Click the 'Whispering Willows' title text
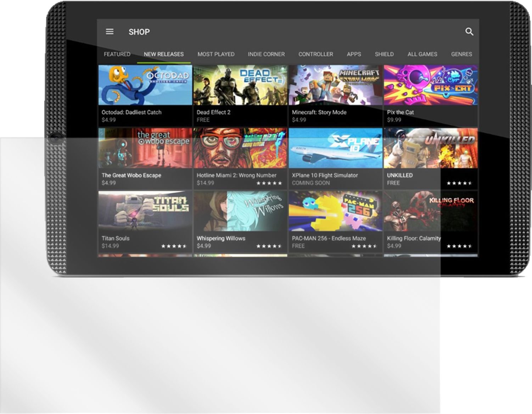 tap(221, 238)
